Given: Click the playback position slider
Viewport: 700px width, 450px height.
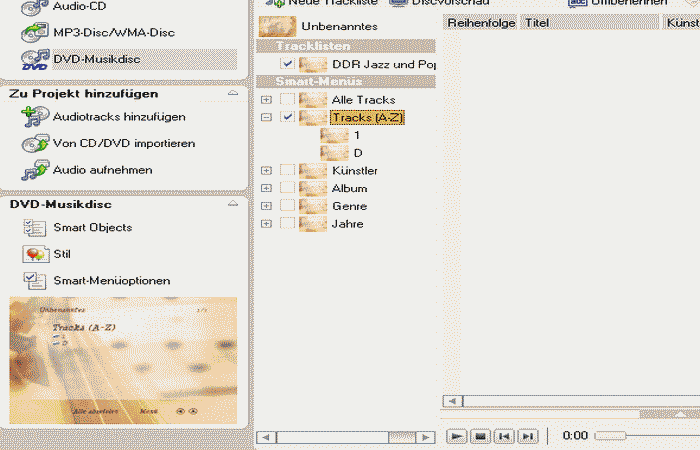Looking at the screenshot, I should click(610, 436).
